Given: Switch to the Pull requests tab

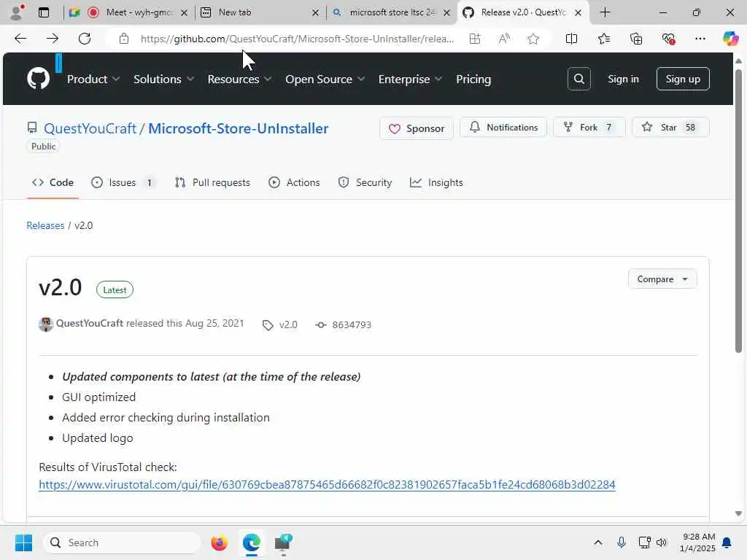Looking at the screenshot, I should (x=212, y=182).
